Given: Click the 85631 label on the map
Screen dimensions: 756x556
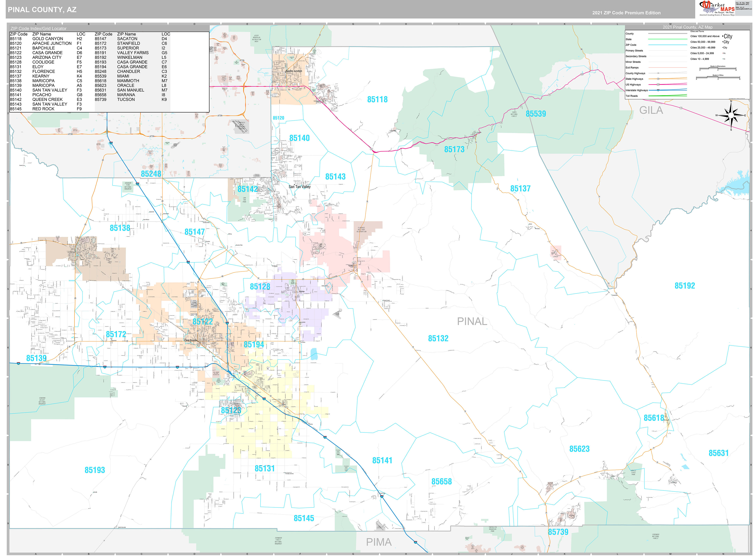Looking at the screenshot, I should (718, 453).
